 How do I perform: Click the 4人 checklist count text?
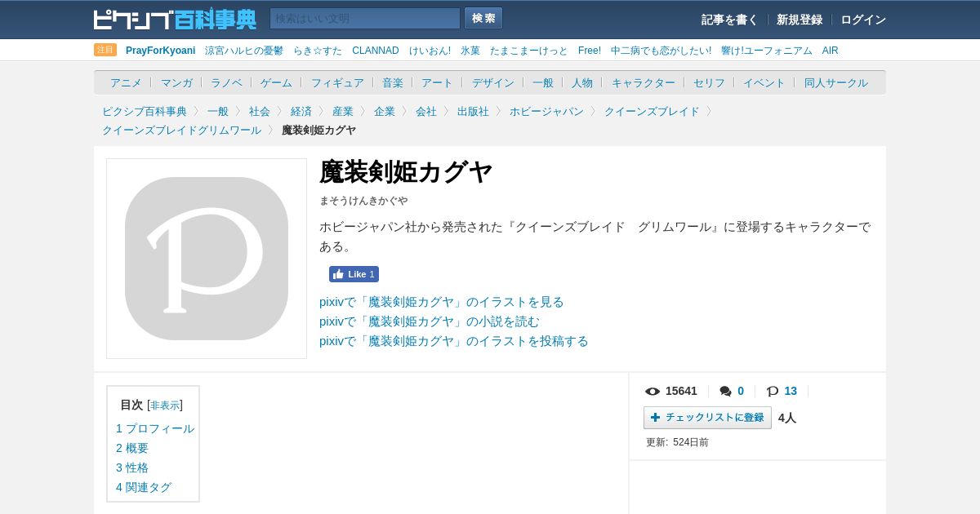pos(787,418)
